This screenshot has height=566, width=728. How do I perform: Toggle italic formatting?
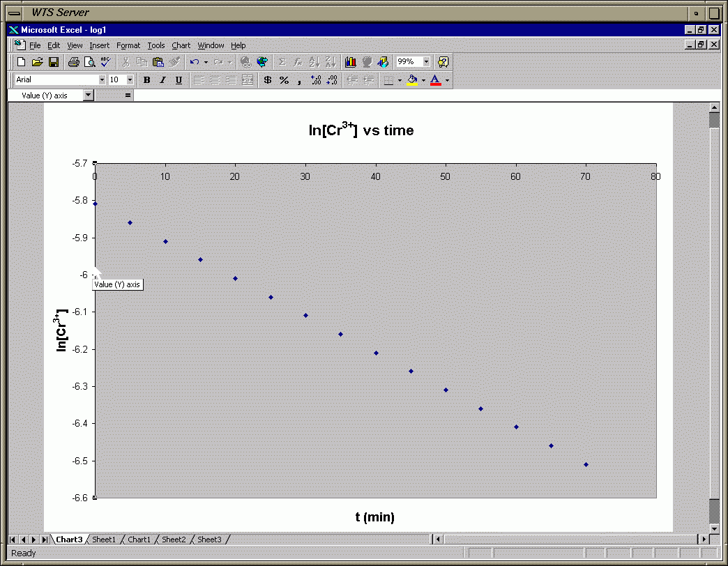[x=162, y=80]
